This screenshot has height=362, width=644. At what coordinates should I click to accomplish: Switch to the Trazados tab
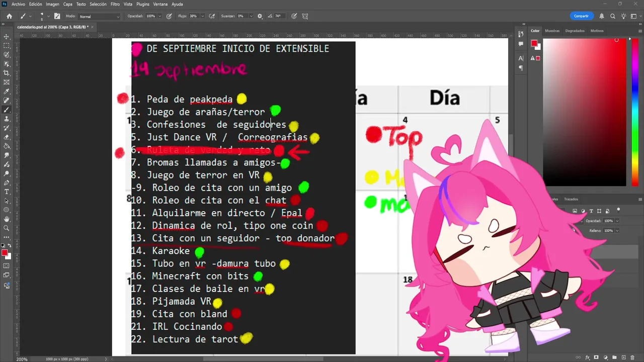point(571,199)
